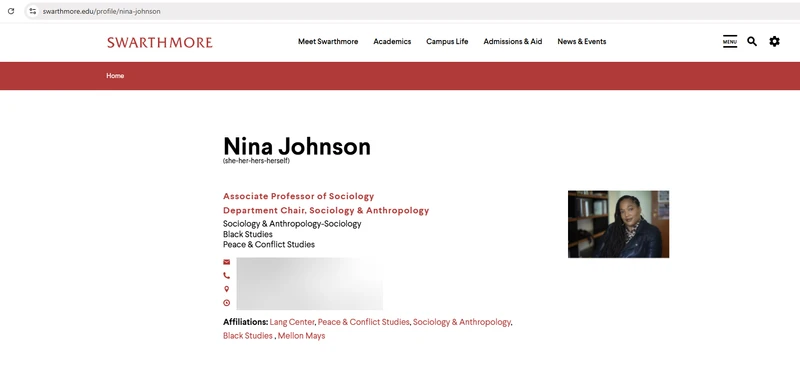Go to the Swarthmore home logo

(160, 42)
